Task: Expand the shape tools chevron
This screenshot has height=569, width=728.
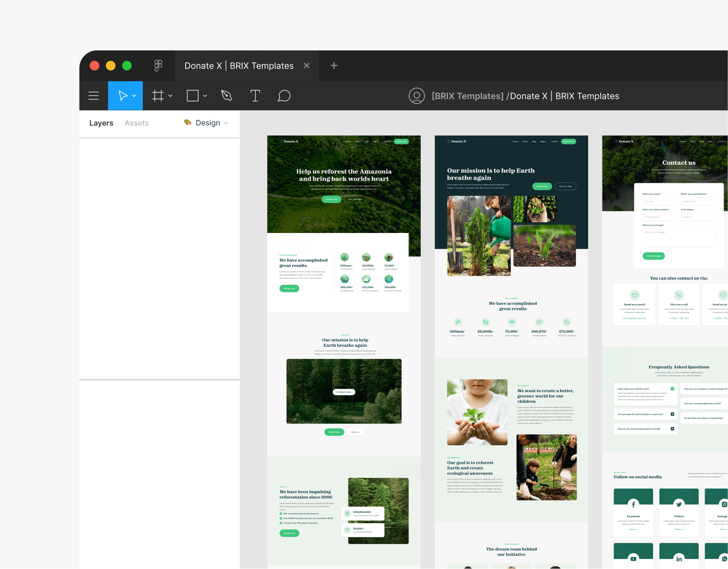Action: tap(205, 96)
